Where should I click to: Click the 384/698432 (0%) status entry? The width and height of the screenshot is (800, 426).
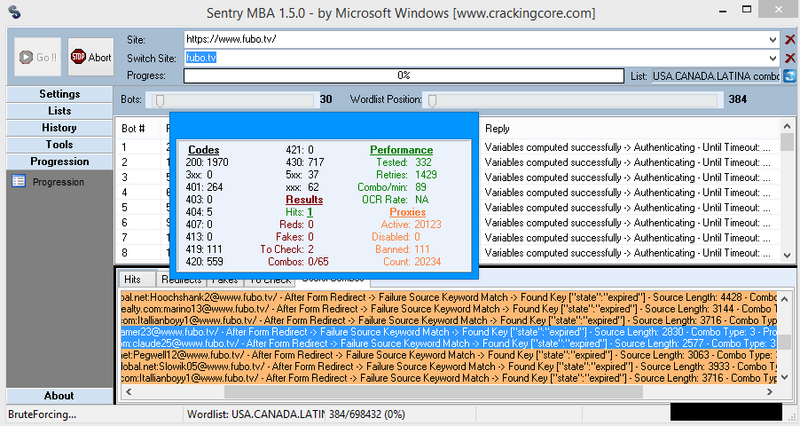367,414
